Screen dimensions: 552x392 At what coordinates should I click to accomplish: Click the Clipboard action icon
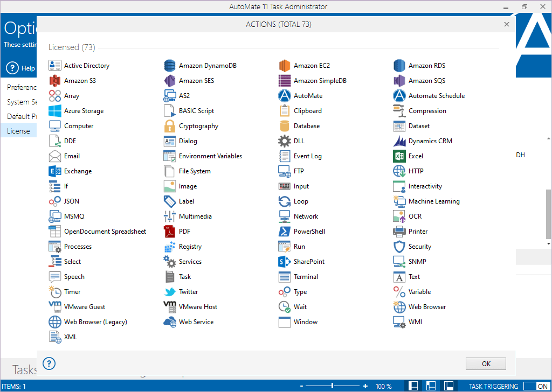[285, 111]
